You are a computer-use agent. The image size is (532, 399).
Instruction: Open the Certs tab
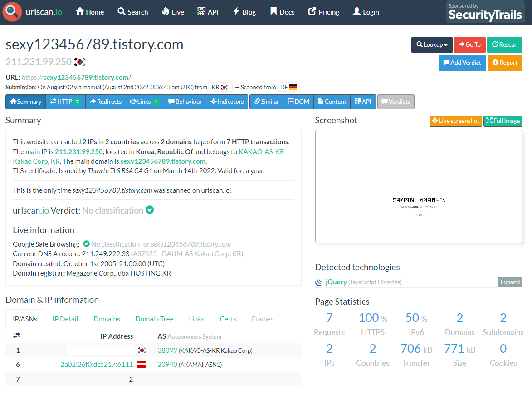click(228, 319)
